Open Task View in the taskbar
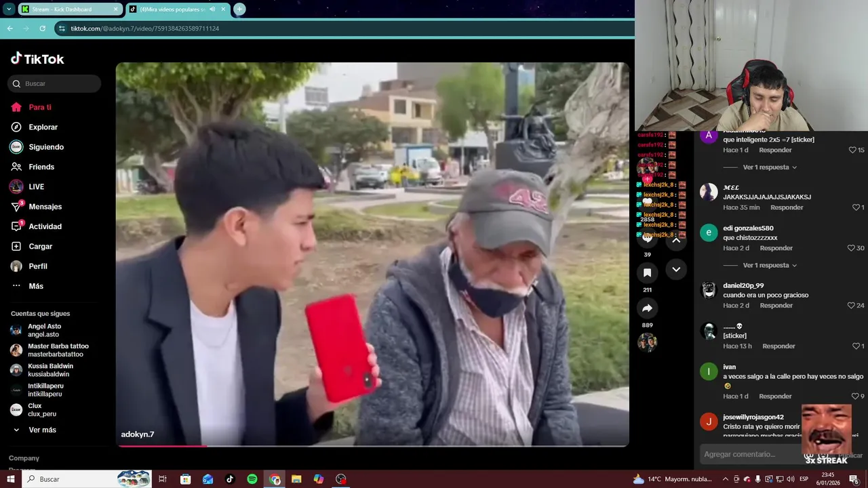 point(163,479)
